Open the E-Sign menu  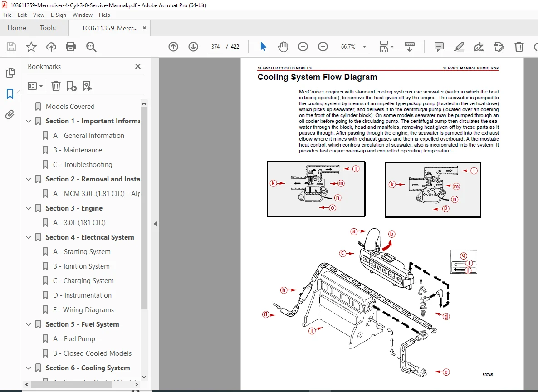pyautogui.click(x=59, y=15)
